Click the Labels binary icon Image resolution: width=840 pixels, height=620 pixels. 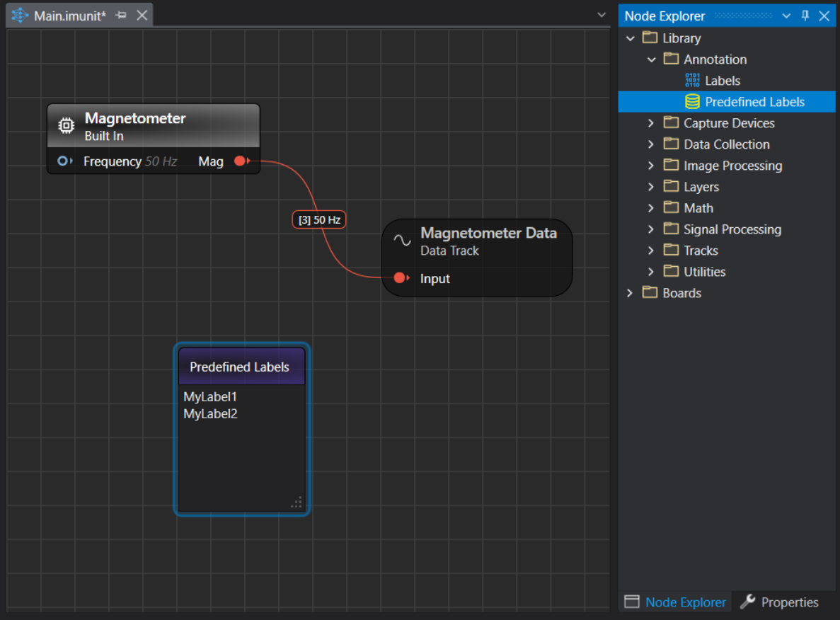693,81
